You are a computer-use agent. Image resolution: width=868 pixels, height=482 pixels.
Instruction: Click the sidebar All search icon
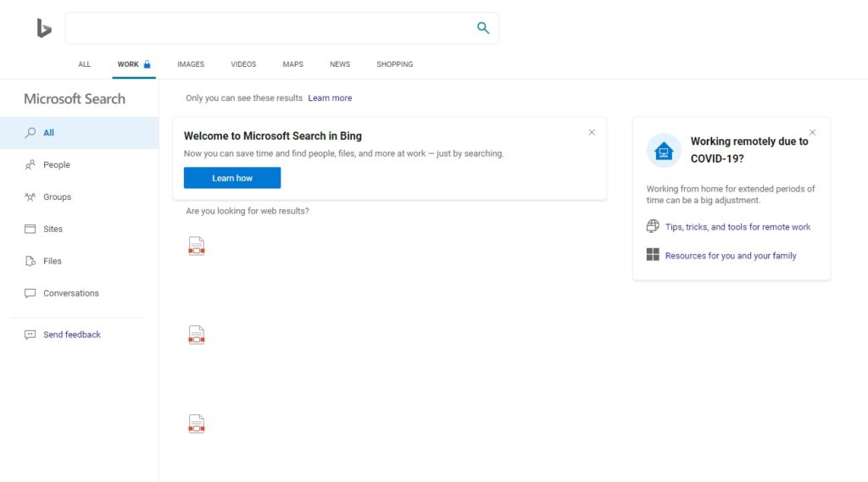(30, 133)
